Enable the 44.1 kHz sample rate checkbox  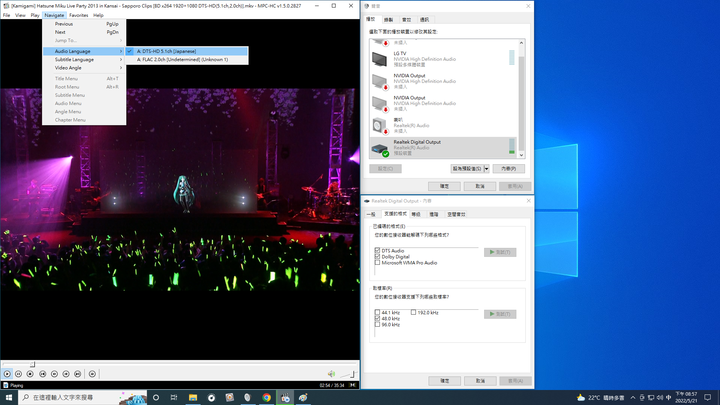click(x=377, y=312)
